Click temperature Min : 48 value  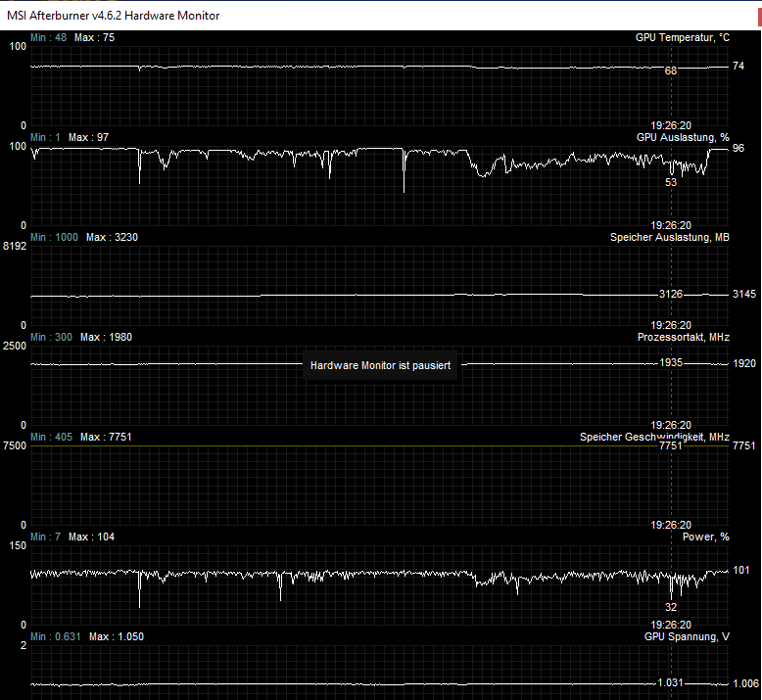(x=49, y=37)
